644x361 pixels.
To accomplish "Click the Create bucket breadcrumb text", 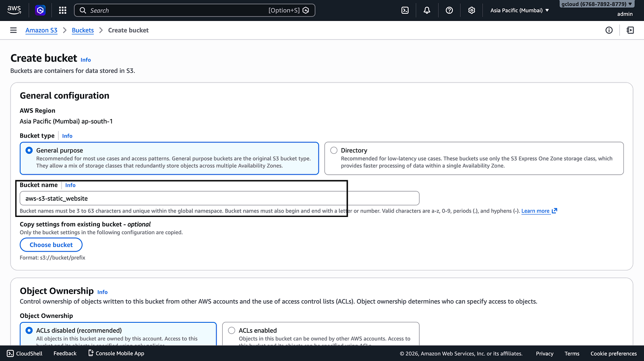I will (x=128, y=30).
